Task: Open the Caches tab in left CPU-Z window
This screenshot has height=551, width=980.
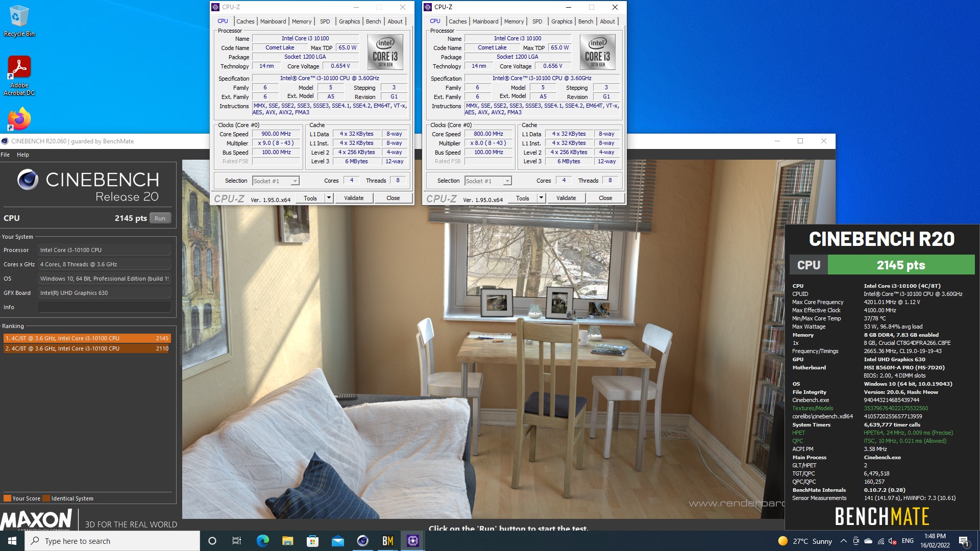Action: [245, 21]
